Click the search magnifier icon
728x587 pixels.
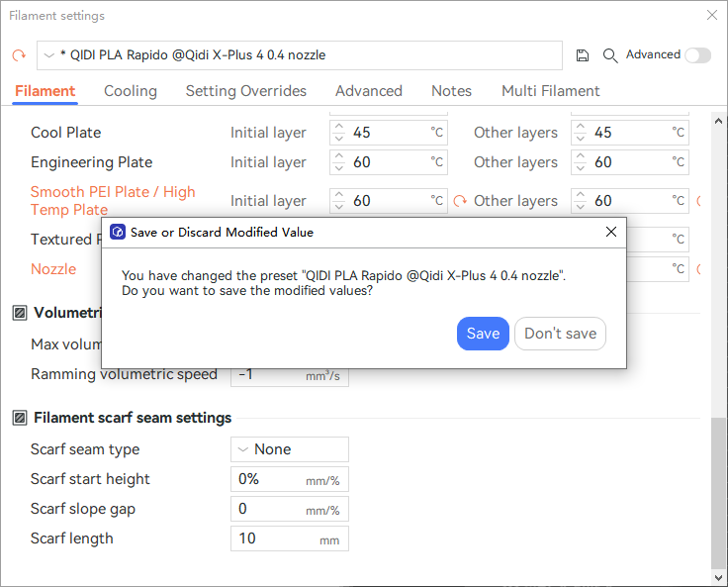(610, 55)
